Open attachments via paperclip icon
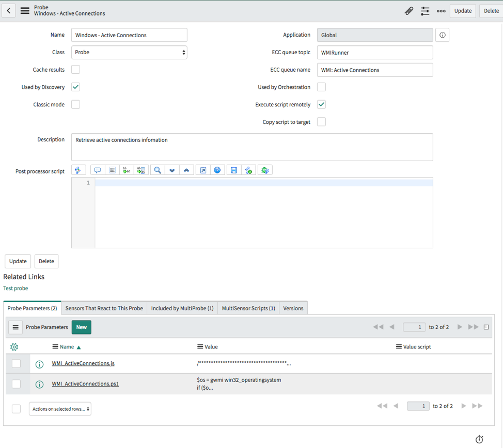 click(x=408, y=11)
